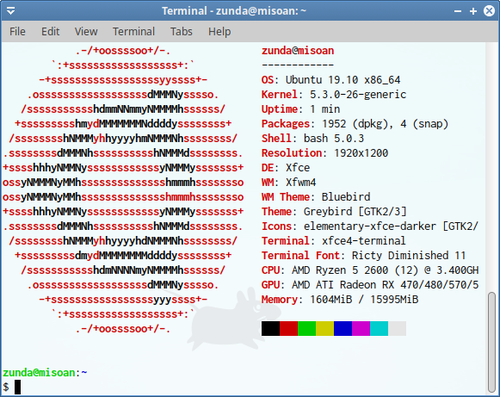Click the 'DE: Xfce' line
Viewport: 500px width, 397px height.
(286, 168)
